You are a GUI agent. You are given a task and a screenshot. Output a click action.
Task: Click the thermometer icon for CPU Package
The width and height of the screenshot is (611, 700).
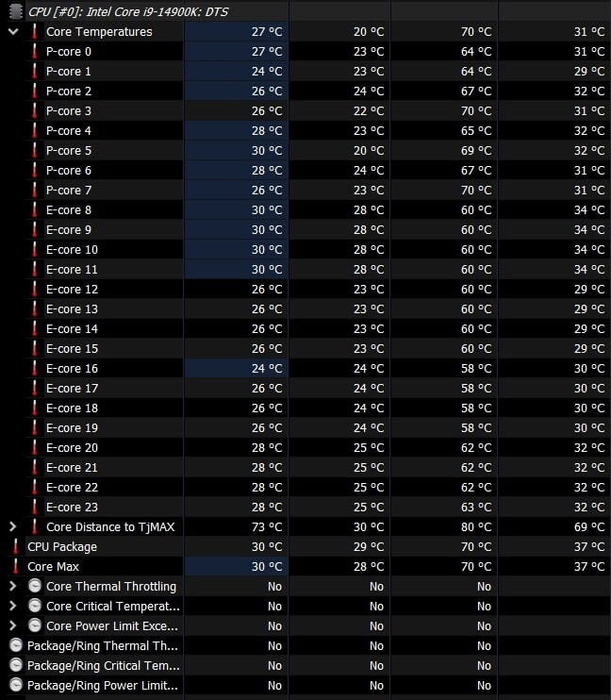point(16,546)
